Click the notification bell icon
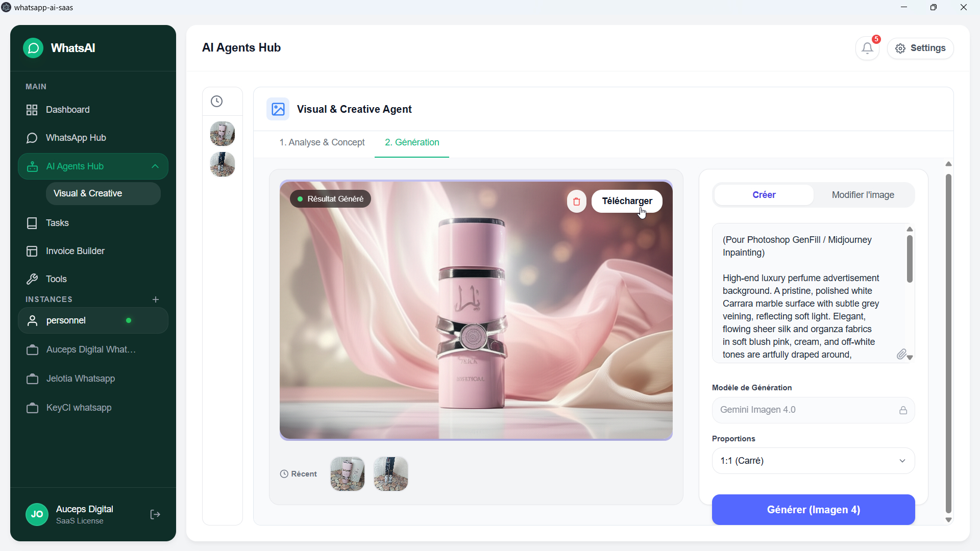This screenshot has width=980, height=551. [x=867, y=48]
